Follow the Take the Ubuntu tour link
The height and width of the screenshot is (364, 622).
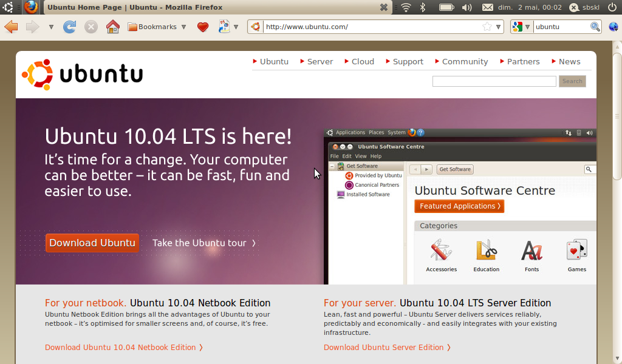pos(204,243)
